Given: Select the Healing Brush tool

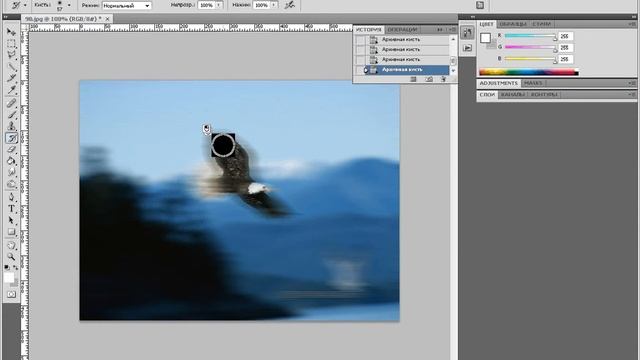Looking at the screenshot, I should (x=11, y=103).
